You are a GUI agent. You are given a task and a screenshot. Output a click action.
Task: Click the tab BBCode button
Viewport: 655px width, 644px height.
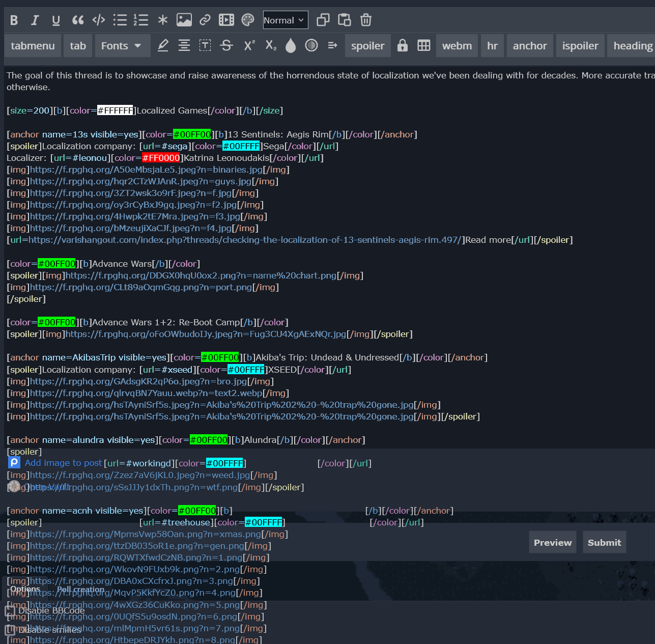pos(78,46)
